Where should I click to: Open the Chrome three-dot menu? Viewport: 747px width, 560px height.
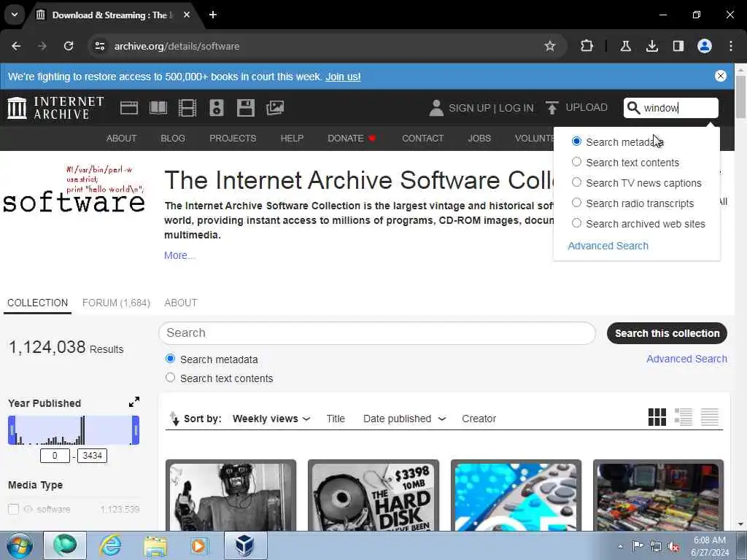coord(731,46)
